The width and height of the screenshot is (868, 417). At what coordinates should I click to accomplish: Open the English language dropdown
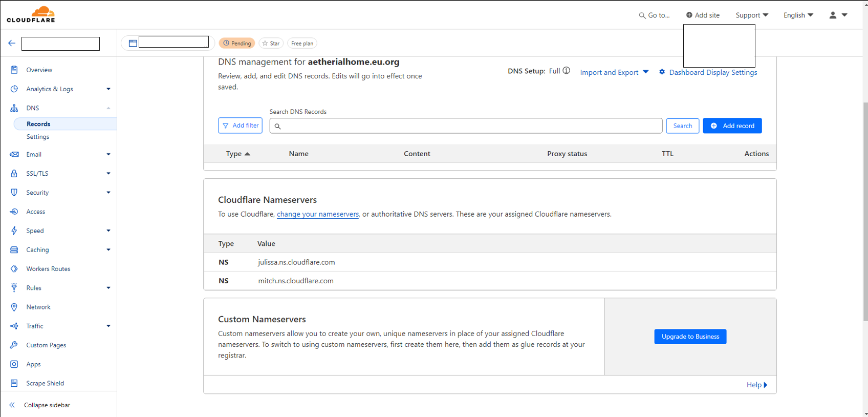pyautogui.click(x=798, y=15)
